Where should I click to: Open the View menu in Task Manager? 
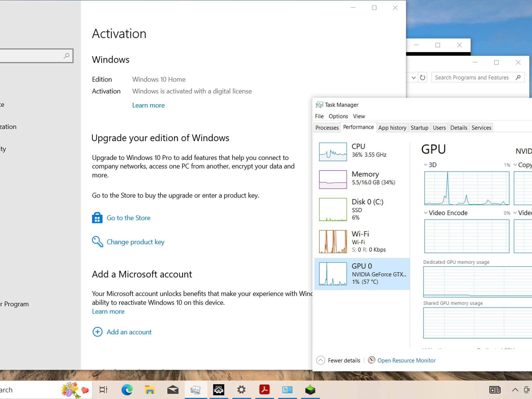(x=359, y=116)
